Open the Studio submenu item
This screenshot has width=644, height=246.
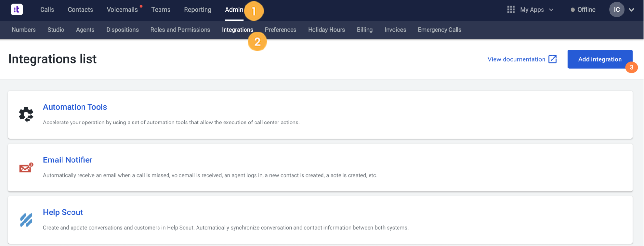[x=56, y=30]
